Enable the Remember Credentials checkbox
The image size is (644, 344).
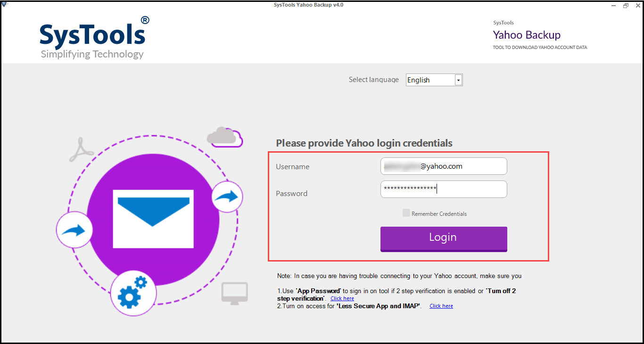tap(406, 213)
